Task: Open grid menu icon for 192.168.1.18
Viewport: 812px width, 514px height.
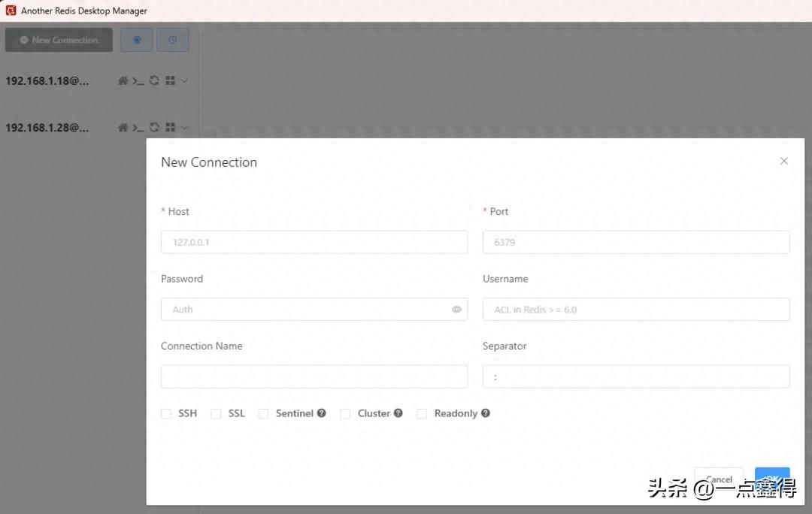Action: [x=171, y=80]
